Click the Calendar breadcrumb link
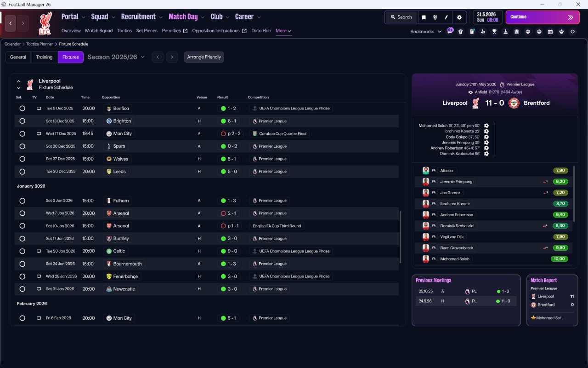588x368 pixels. click(x=13, y=44)
